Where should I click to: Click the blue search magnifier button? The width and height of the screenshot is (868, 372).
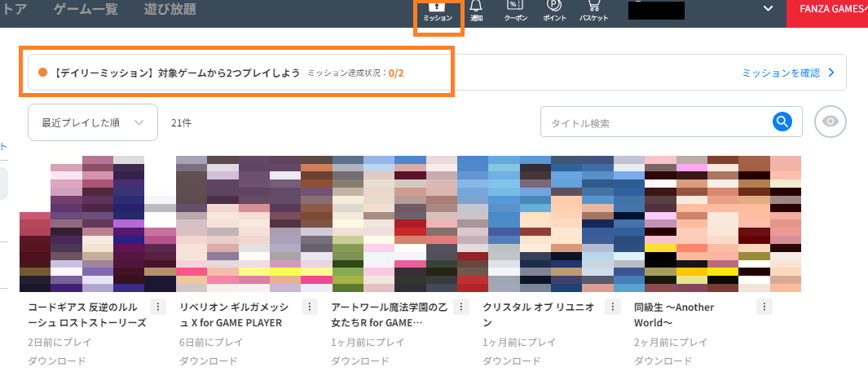tap(782, 122)
